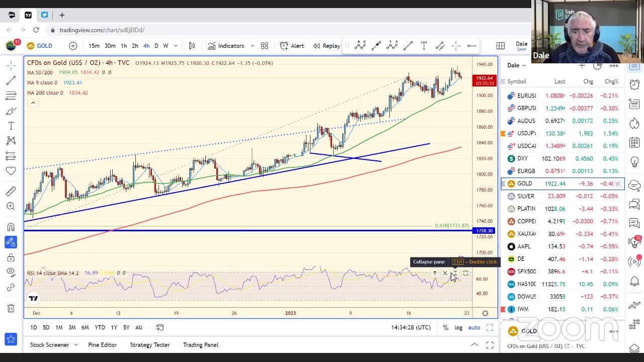Screen dimensions: 644x362
Task: Open the favorites heart icon in sidebar
Action: click(x=11, y=171)
